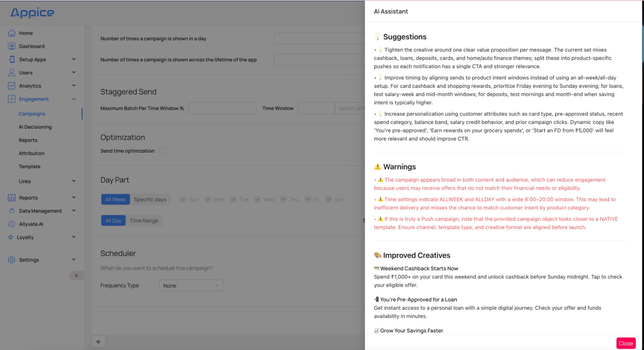644x350 pixels.
Task: Toggle the Sat day checkbox
Action: (x=329, y=199)
